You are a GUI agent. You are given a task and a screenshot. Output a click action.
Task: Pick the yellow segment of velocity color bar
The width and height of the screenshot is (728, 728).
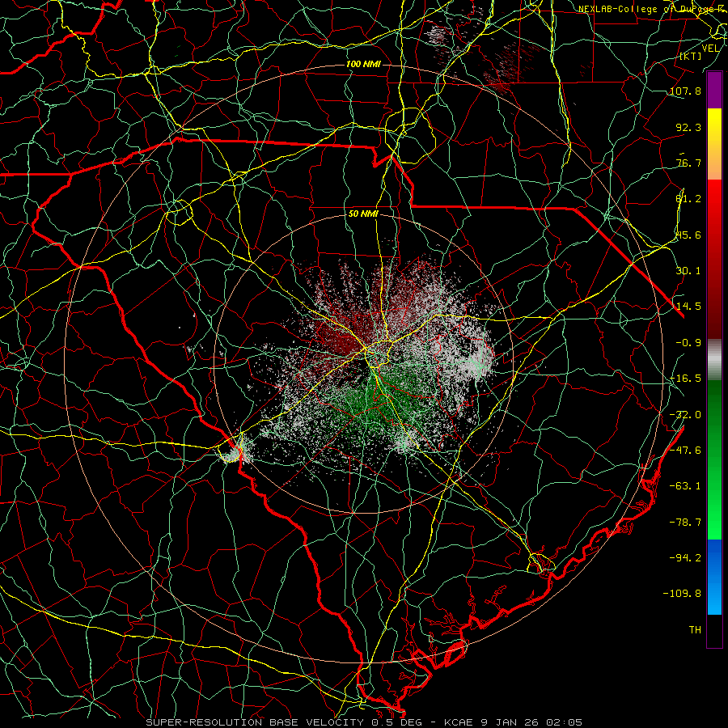click(714, 144)
